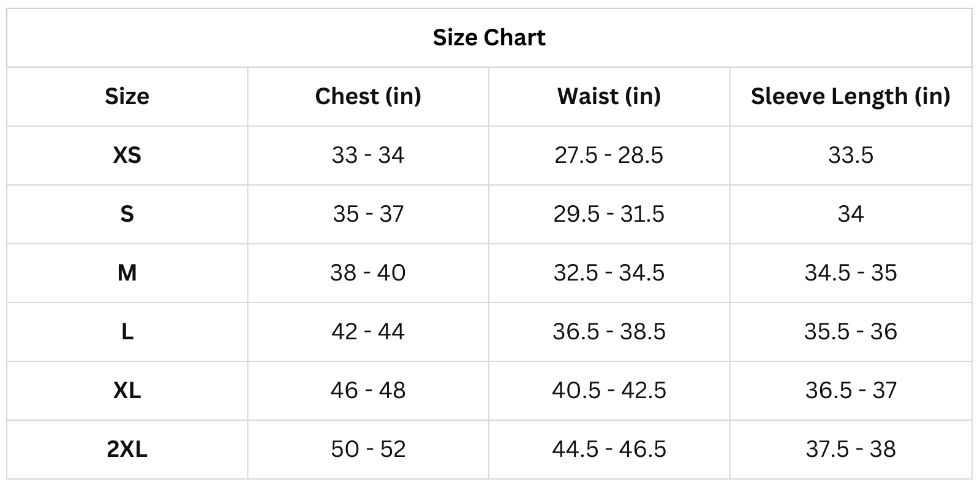This screenshot has height=490, width=980.
Task: Click the sleeve length value 36.5 - 37
Action: [x=850, y=391]
